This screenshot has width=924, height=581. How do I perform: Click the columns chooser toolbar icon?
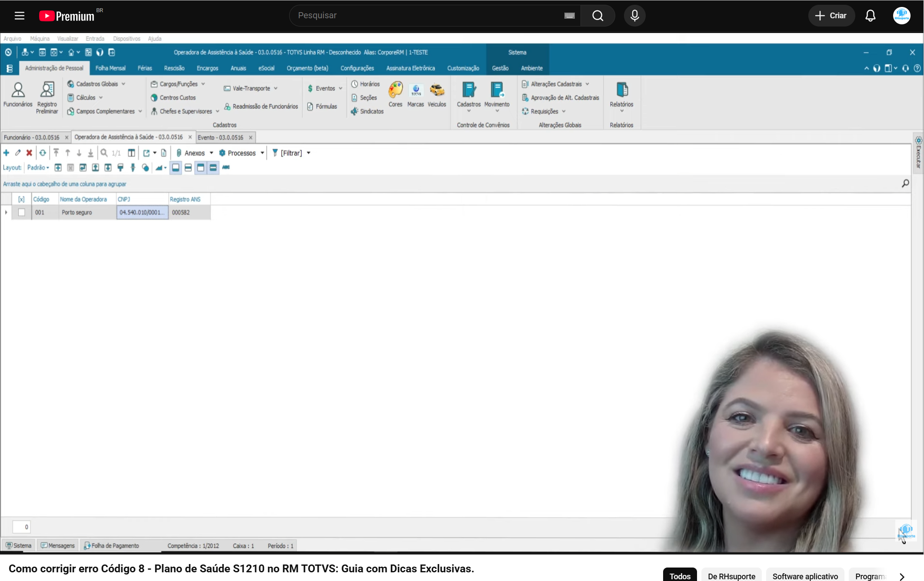pos(131,153)
